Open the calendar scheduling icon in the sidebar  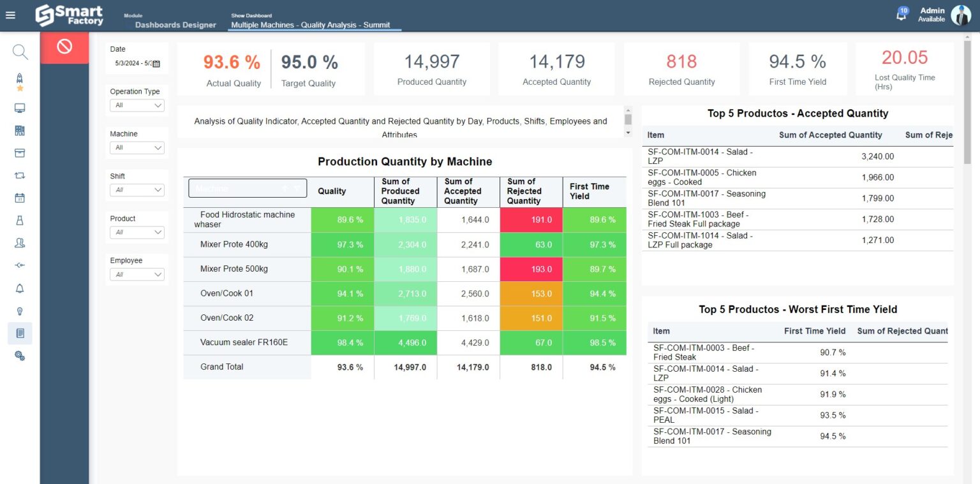tap(19, 198)
